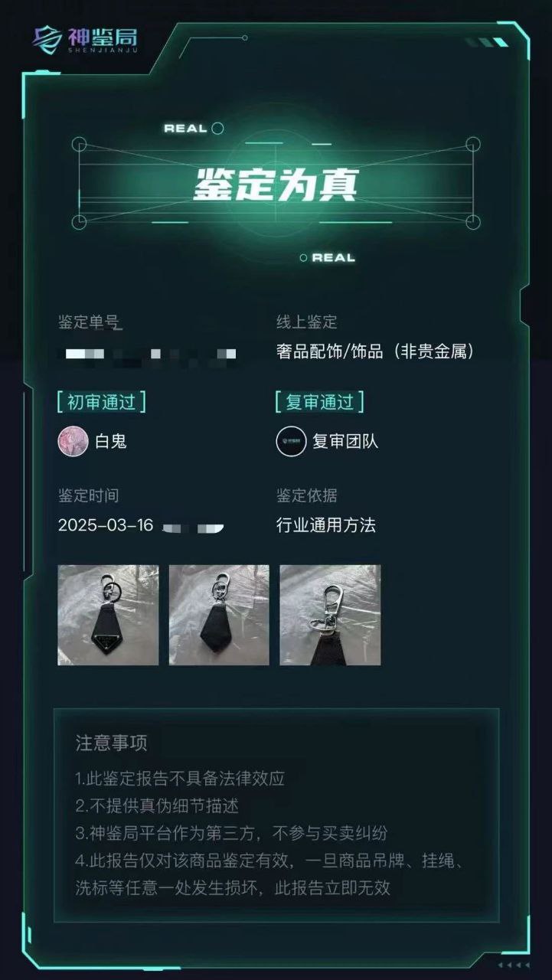This screenshot has width=552, height=980.
Task: Tap the 白鬼 appraiser avatar
Action: click(73, 441)
